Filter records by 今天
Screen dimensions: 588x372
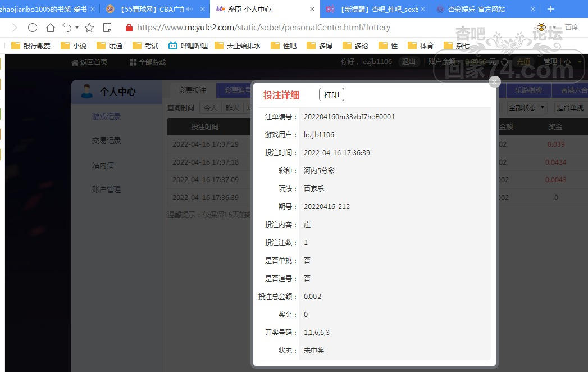pos(211,108)
